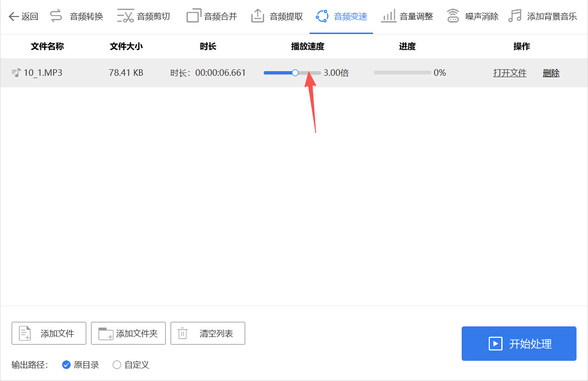Open the file with 打开文件 link
Viewport: 588px width, 381px height.
[510, 72]
